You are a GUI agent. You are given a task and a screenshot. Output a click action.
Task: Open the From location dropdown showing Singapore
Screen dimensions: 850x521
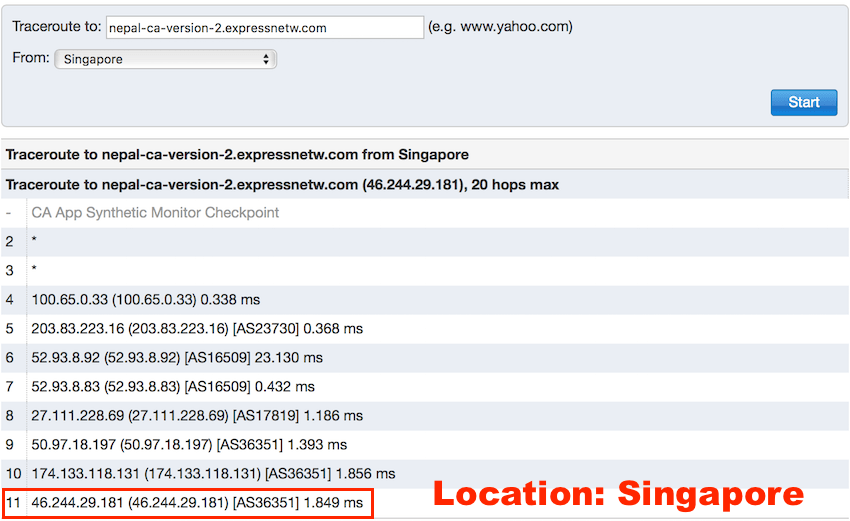[x=165, y=59]
